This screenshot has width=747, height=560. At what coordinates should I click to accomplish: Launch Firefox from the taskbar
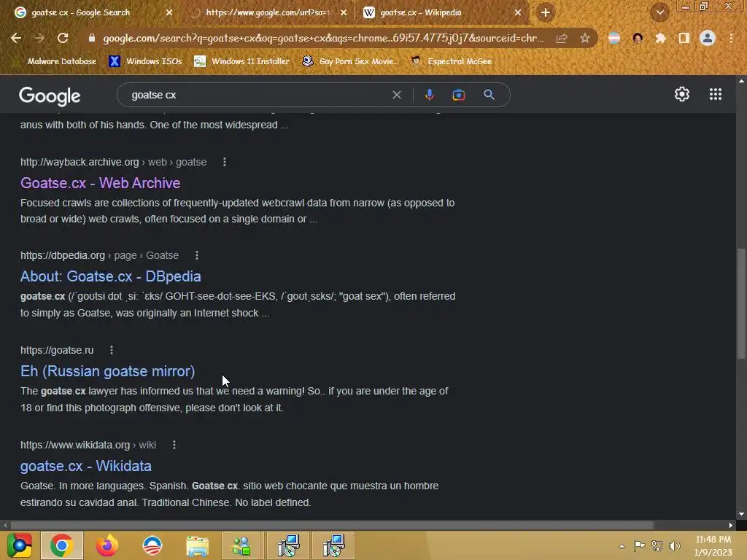(107, 545)
